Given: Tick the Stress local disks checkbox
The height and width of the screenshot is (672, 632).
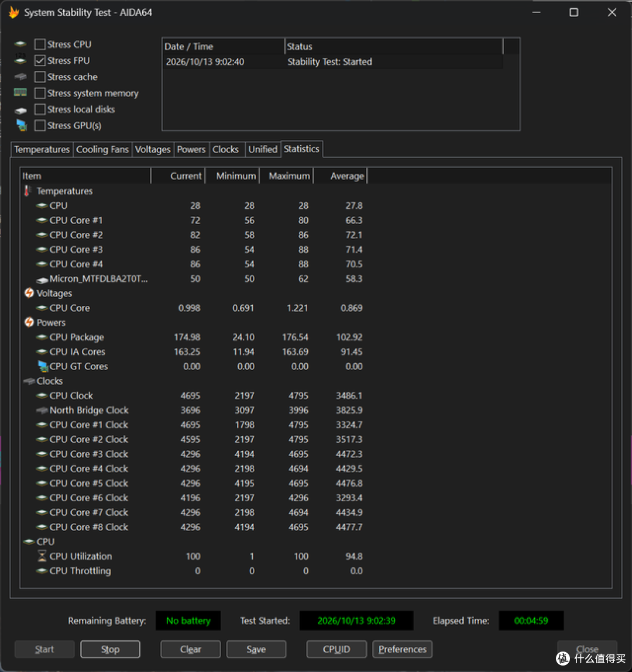Looking at the screenshot, I should click(x=40, y=109).
